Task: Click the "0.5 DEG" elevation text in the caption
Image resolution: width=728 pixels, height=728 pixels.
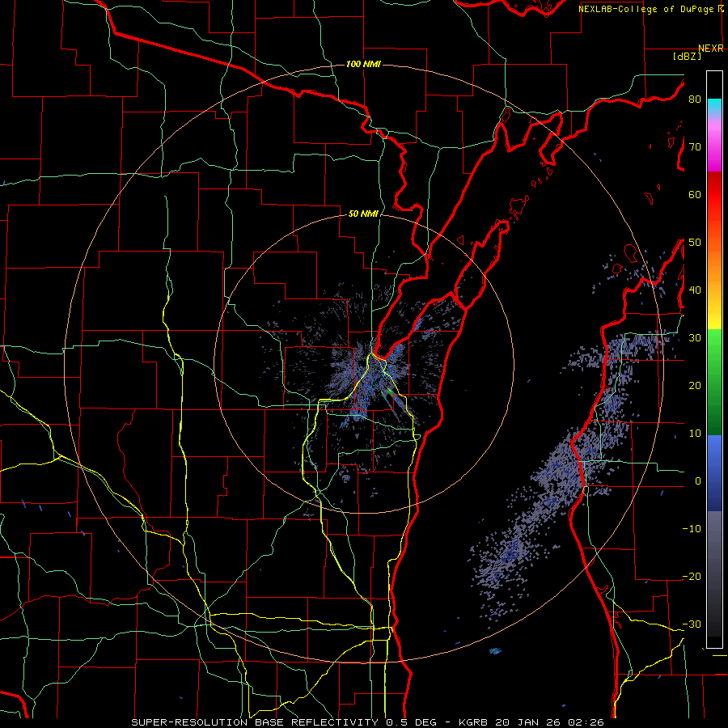Action: 413,722
